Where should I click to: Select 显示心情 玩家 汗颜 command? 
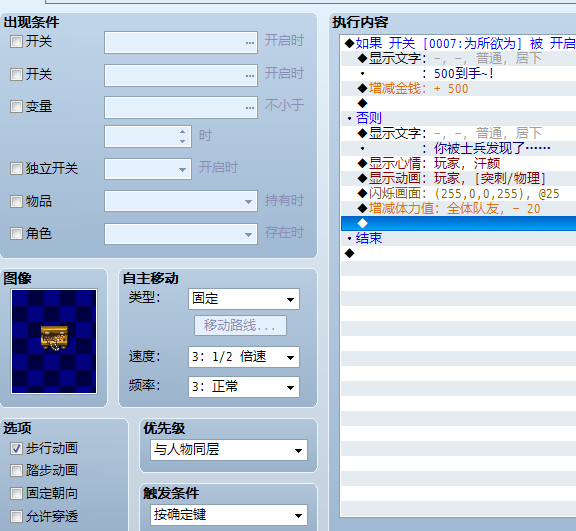[x=458, y=163]
